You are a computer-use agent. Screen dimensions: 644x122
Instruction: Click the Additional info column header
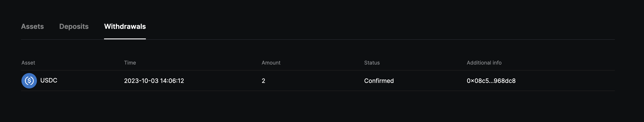coord(484,63)
